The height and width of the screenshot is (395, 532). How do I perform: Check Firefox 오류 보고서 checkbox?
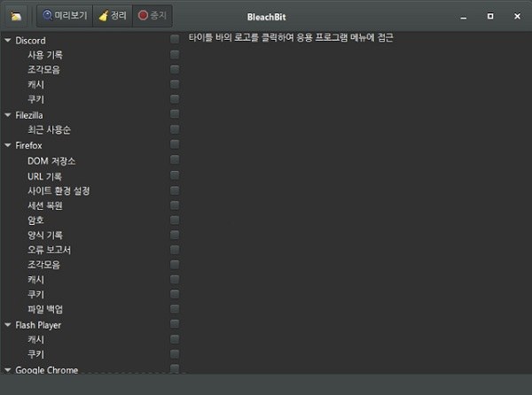(x=175, y=250)
